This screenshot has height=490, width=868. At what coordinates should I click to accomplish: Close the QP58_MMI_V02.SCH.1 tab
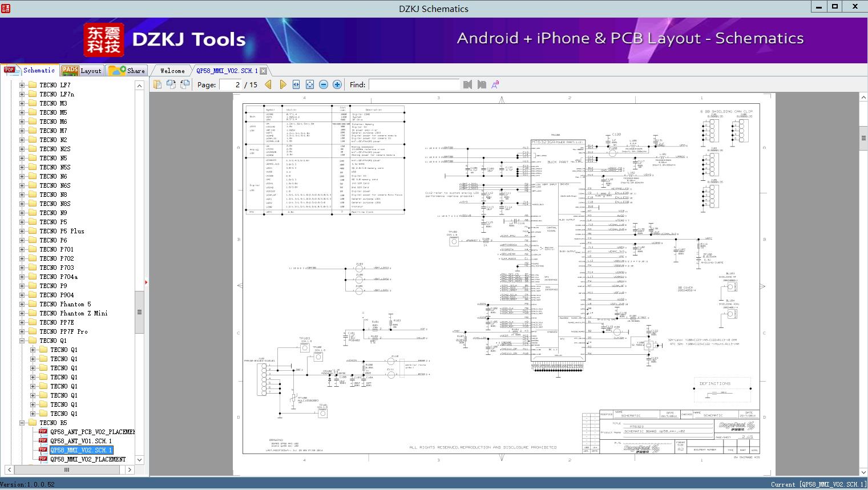coord(263,71)
